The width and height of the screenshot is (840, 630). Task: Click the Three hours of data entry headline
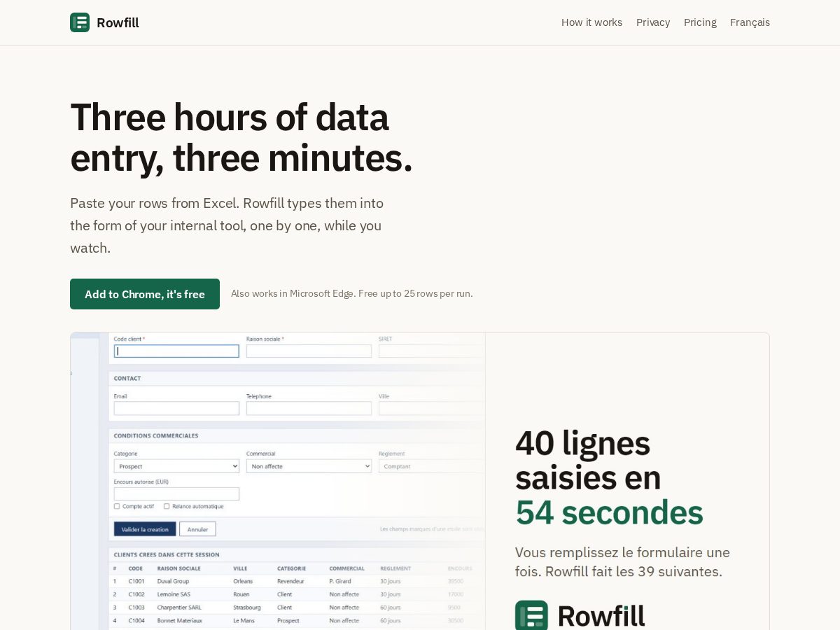(241, 137)
